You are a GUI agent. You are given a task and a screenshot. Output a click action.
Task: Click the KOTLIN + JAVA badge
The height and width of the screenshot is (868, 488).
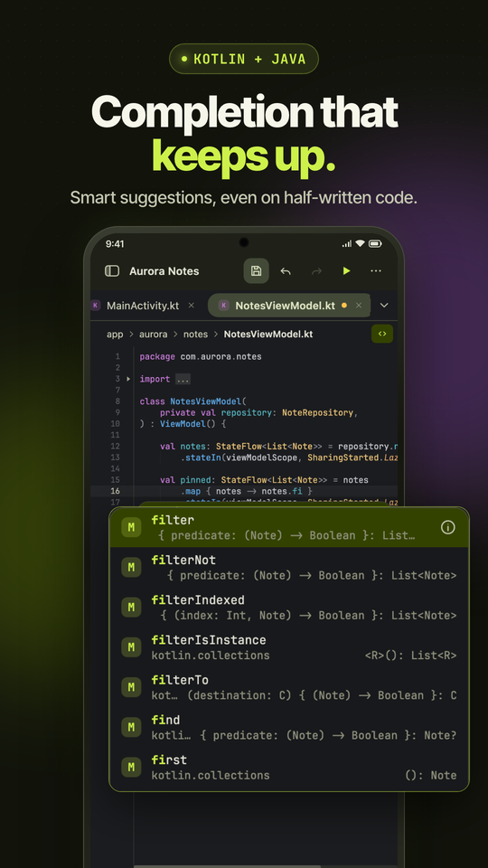244,59
